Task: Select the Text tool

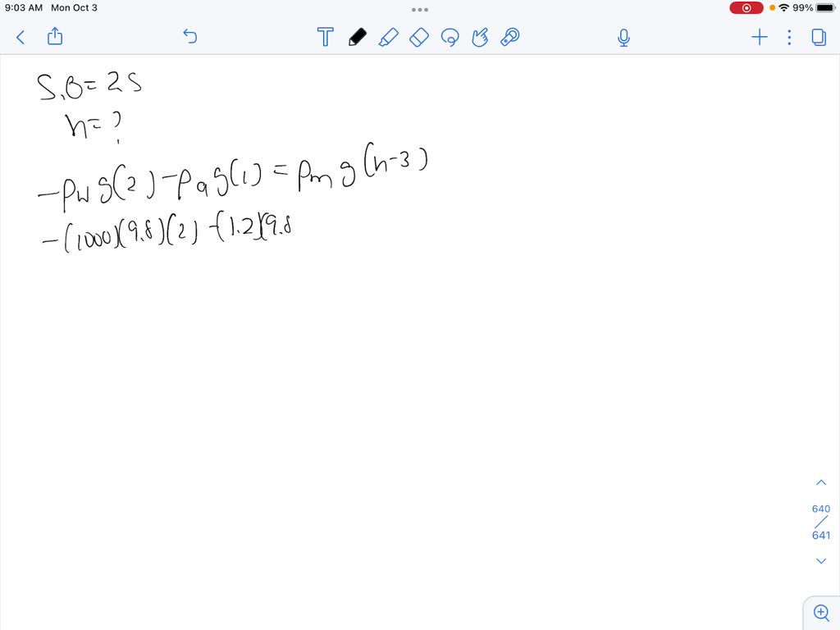Action: [325, 37]
